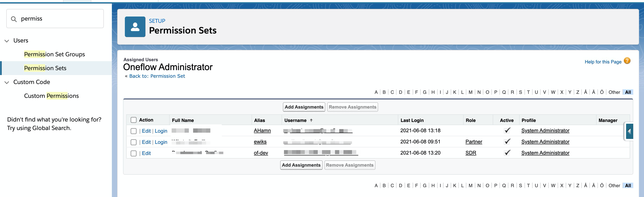Image resolution: width=644 pixels, height=197 pixels.
Task: Open Help for this Page question icon
Action: [627, 61]
